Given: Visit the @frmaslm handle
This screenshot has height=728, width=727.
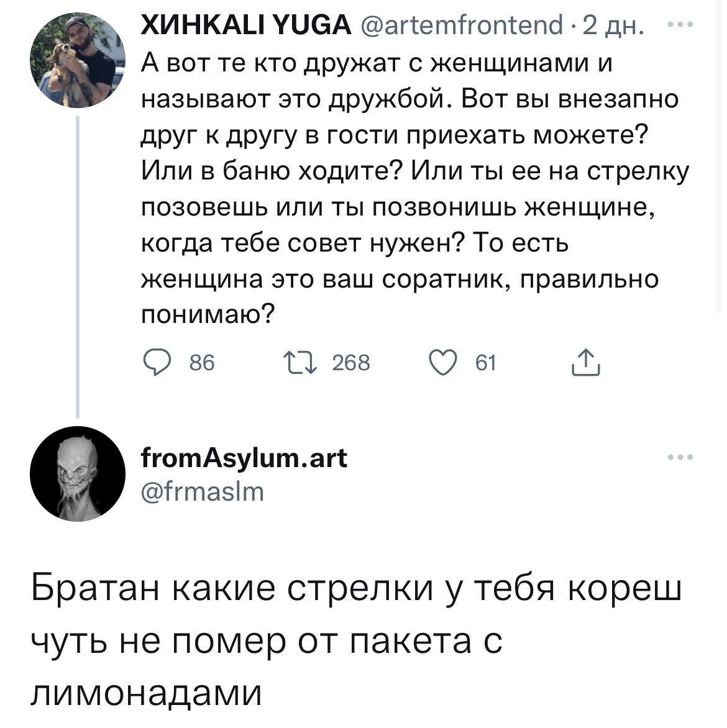Looking at the screenshot, I should [204, 492].
